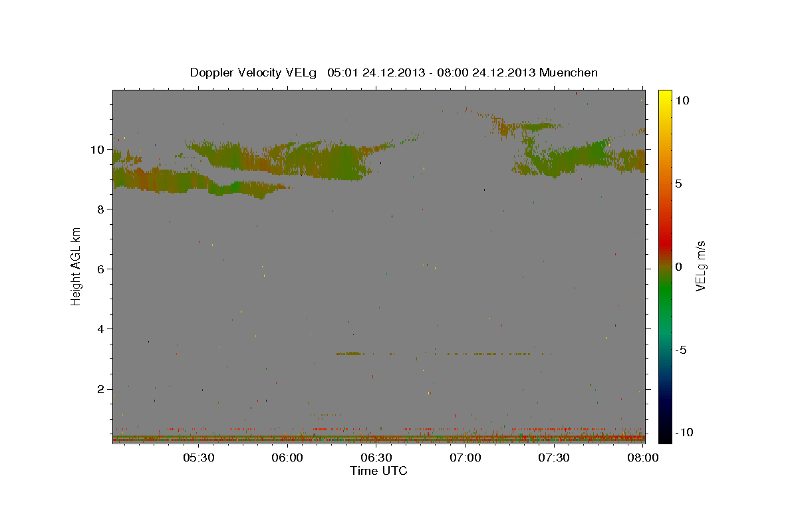
Task: Click the 07:30 time tick label
Action: [x=554, y=458]
